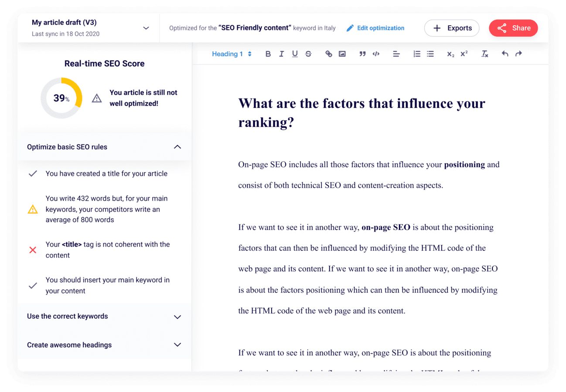The width and height of the screenshot is (566, 392).
Task: Create a numbered list
Action: 417,54
